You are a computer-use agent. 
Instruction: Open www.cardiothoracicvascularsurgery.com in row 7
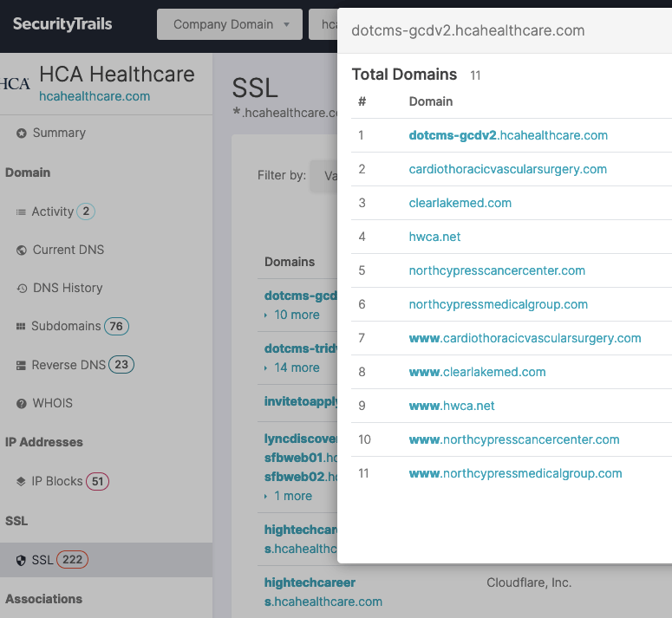[x=525, y=338]
